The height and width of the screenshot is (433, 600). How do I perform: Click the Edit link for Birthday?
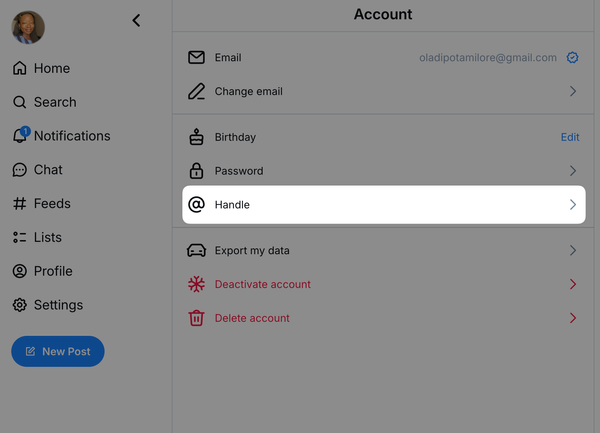[569, 137]
